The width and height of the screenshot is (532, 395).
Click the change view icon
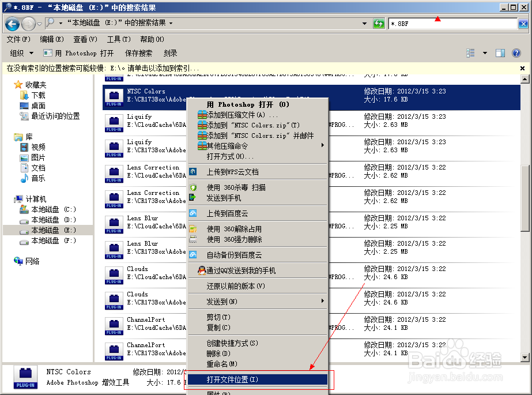(x=470, y=53)
